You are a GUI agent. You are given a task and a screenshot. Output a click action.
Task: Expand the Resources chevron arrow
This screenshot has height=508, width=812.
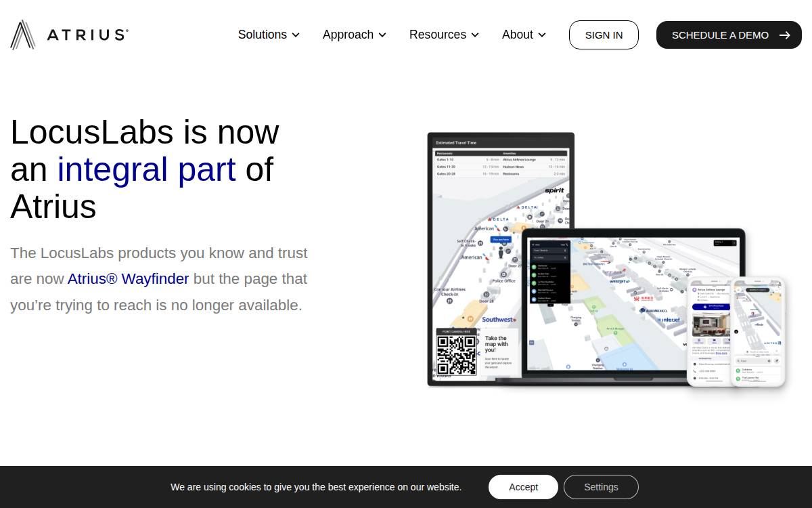tap(475, 35)
